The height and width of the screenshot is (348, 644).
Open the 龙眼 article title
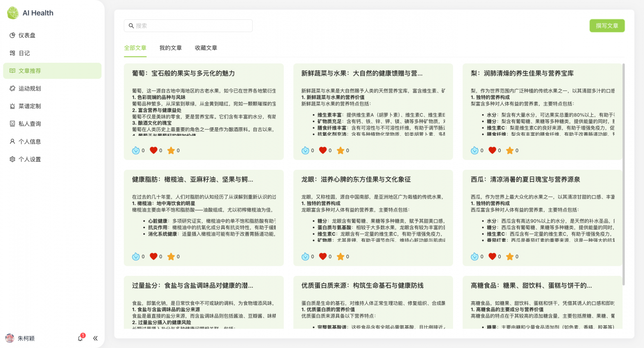pyautogui.click(x=356, y=180)
